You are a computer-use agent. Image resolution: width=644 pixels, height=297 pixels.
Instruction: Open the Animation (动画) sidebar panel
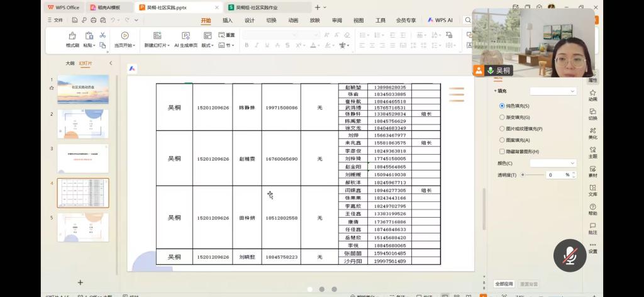click(x=592, y=93)
